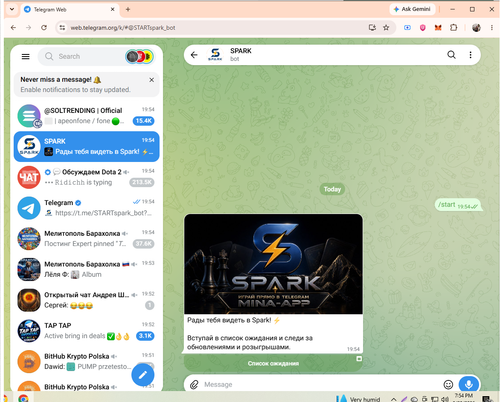Image resolution: width=500 pixels, height=402 pixels.
Task: Open site information icon in address bar
Action: (x=62, y=28)
